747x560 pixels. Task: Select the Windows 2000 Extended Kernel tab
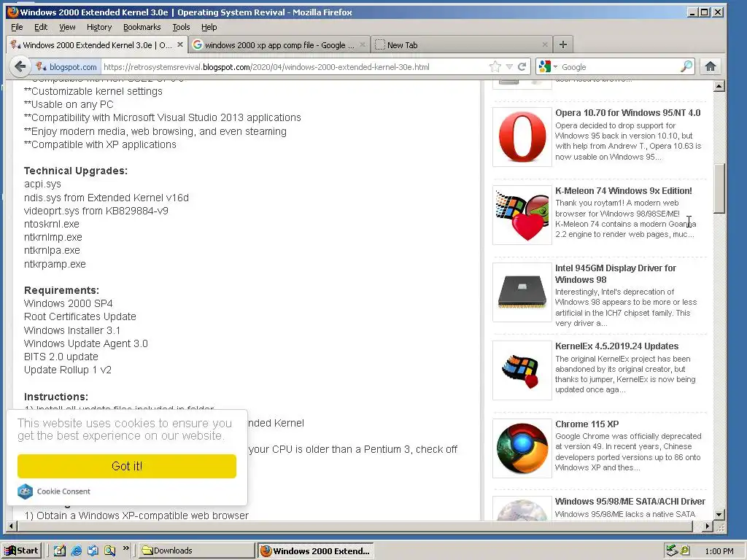97,44
